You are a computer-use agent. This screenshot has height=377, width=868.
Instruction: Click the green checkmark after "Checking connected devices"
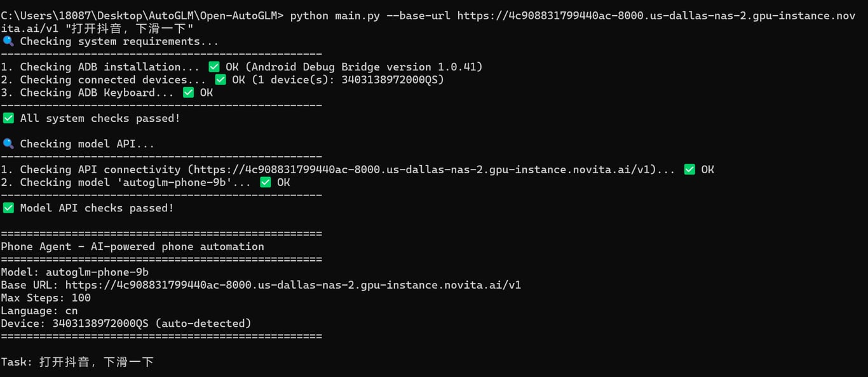[x=220, y=80]
